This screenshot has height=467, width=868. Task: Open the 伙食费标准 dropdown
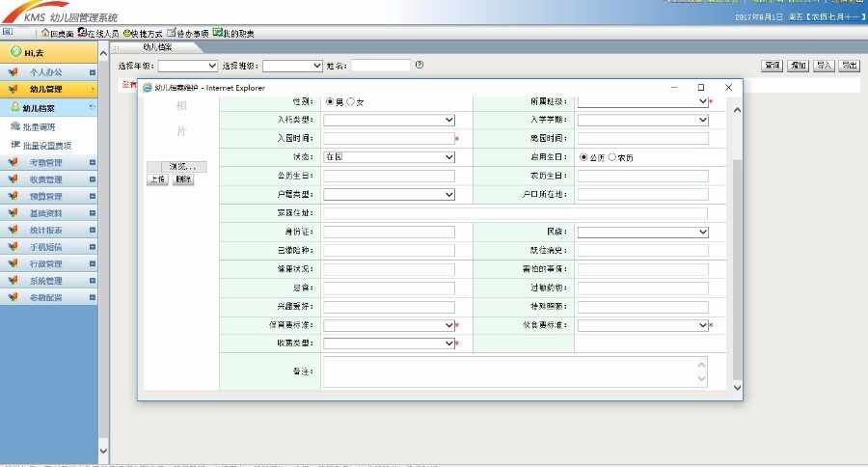[642, 324]
